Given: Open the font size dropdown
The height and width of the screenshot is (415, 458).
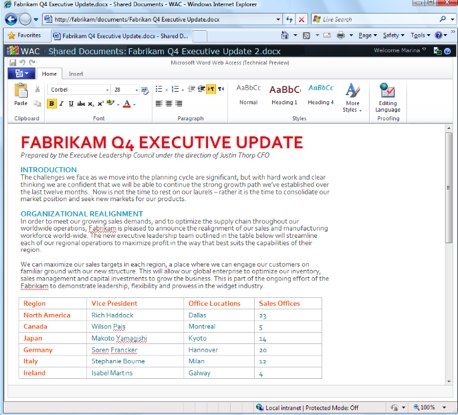Looking at the screenshot, I should tap(136, 90).
